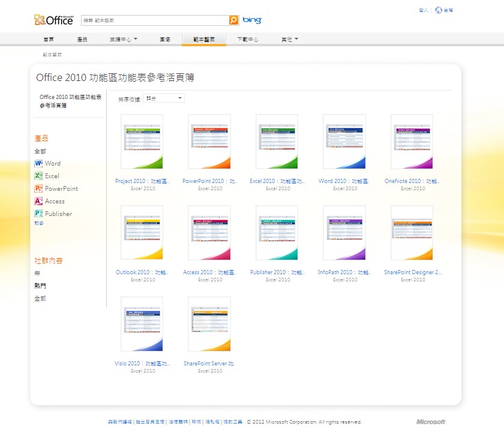Click the SharePoint Designer title link

[413, 272]
